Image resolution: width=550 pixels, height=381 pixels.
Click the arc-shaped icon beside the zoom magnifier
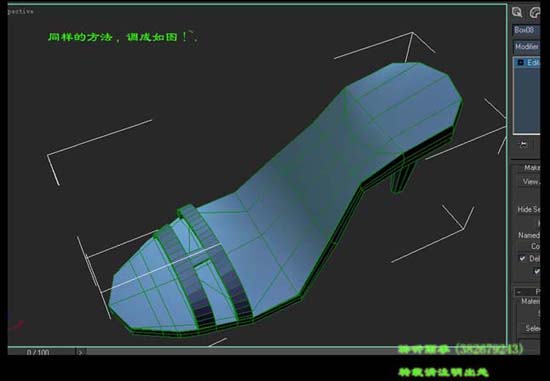click(x=535, y=13)
